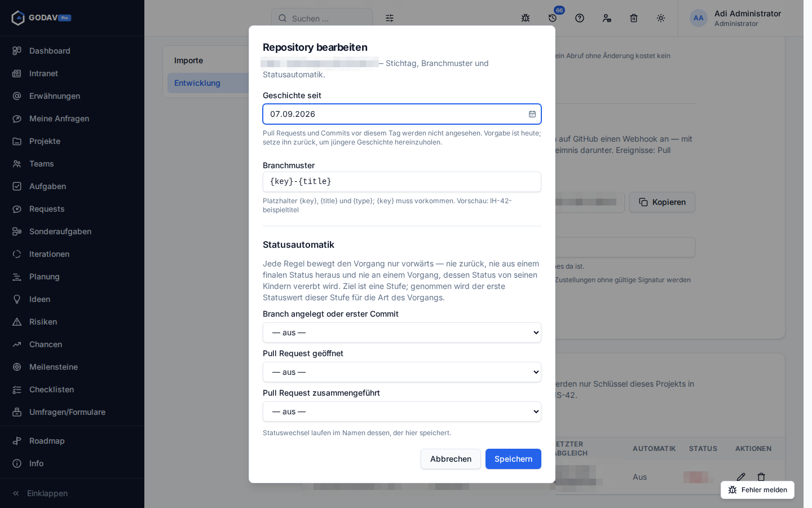This screenshot has height=508, width=812.
Task: Open Risiken in the sidebar
Action: pos(72,322)
